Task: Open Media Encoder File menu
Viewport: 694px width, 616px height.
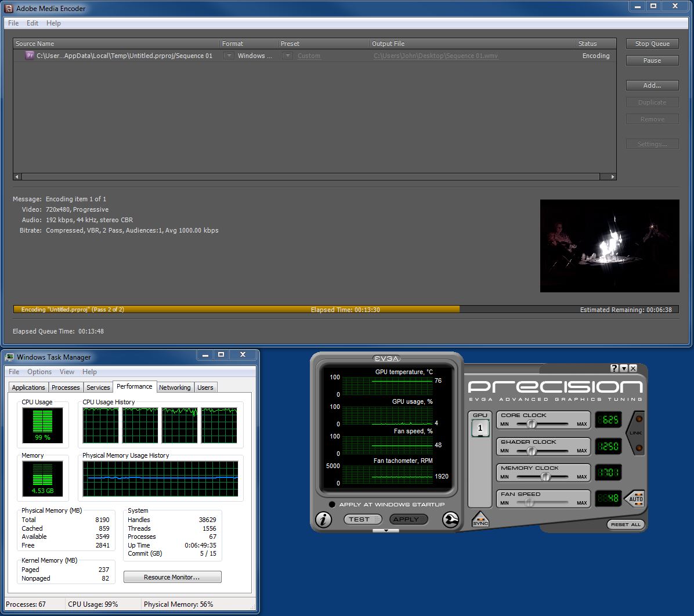Action: pos(13,23)
